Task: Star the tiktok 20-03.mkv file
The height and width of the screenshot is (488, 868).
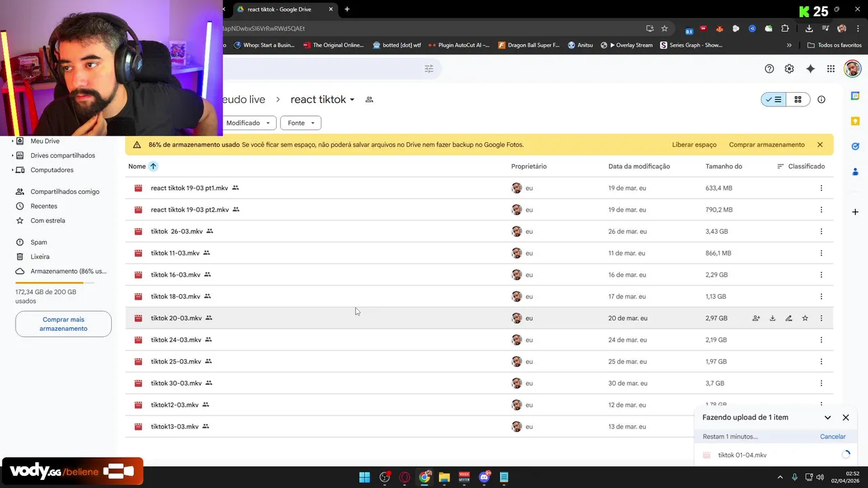Action: 805,318
